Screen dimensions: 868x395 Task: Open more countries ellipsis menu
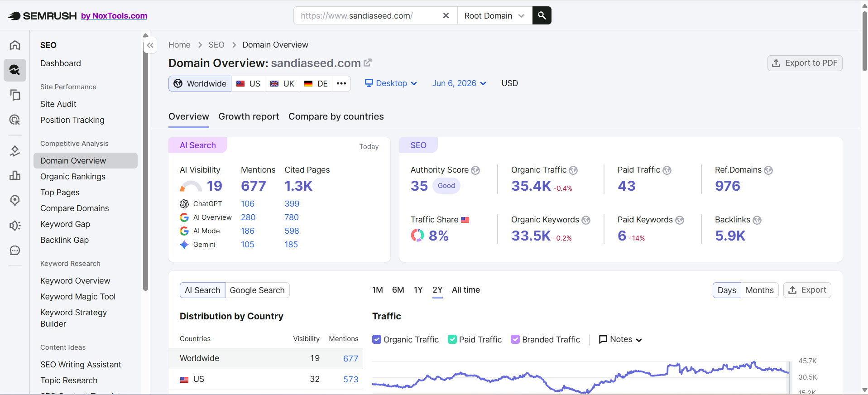pos(341,84)
